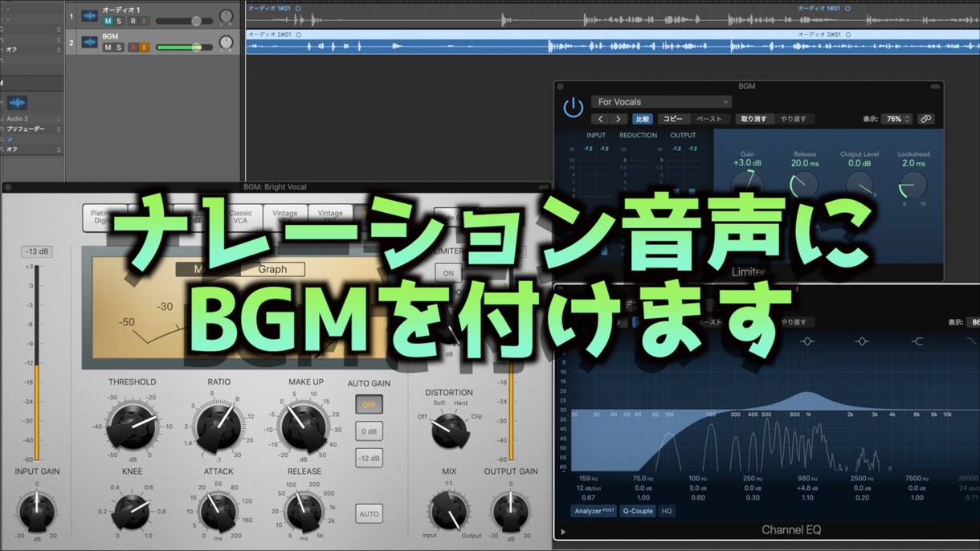The height and width of the screenshot is (551, 980).
Task: Select the Channel EQ high shelf icon
Action: tap(917, 341)
